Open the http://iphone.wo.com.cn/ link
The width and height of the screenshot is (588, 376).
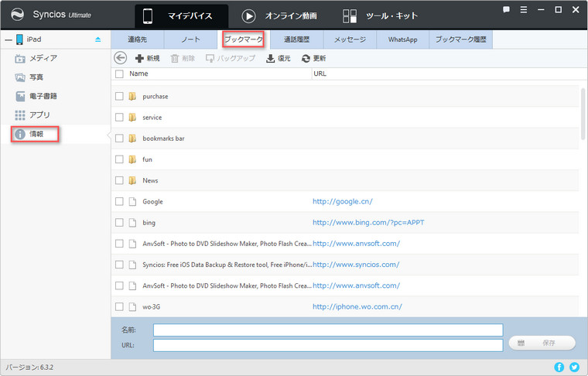(x=357, y=306)
